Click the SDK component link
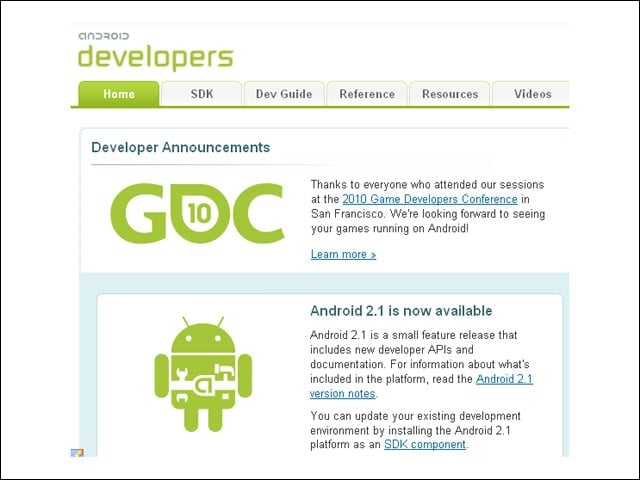The width and height of the screenshot is (640, 480). click(425, 444)
